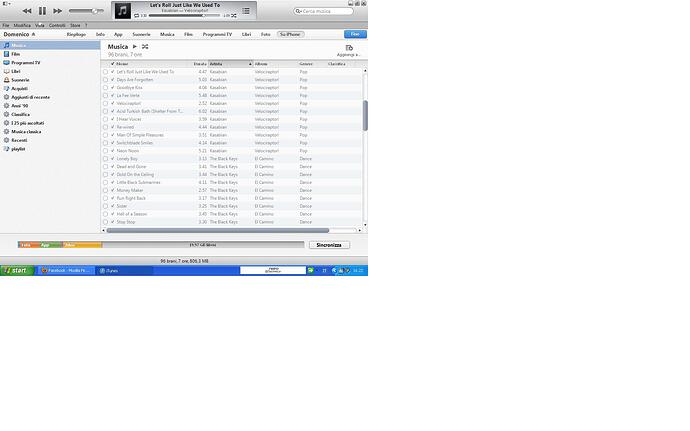The image size is (690, 431).
Task: Open the Store menu
Action: 75,26
